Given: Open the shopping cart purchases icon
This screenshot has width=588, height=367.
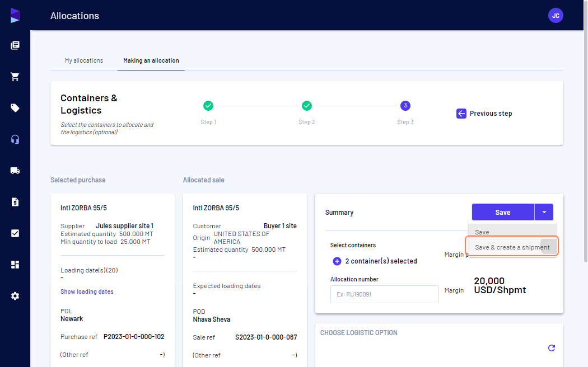Looking at the screenshot, I should [x=15, y=77].
